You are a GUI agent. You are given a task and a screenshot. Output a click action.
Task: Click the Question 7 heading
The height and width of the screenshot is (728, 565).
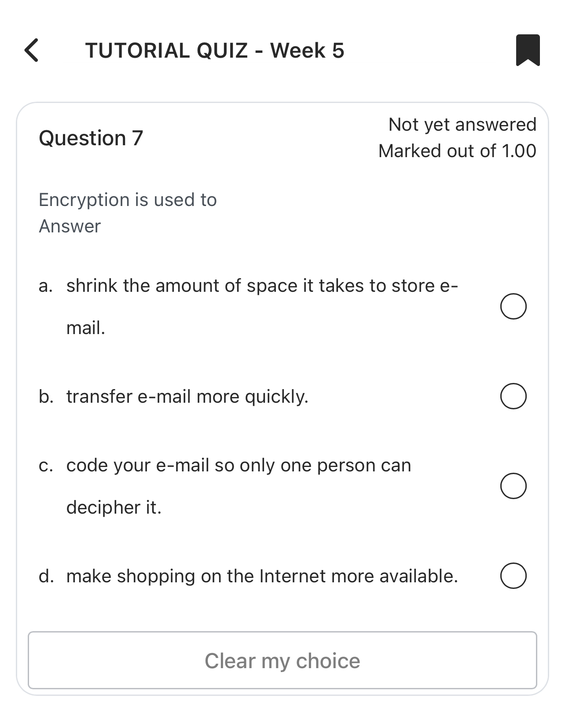[91, 138]
